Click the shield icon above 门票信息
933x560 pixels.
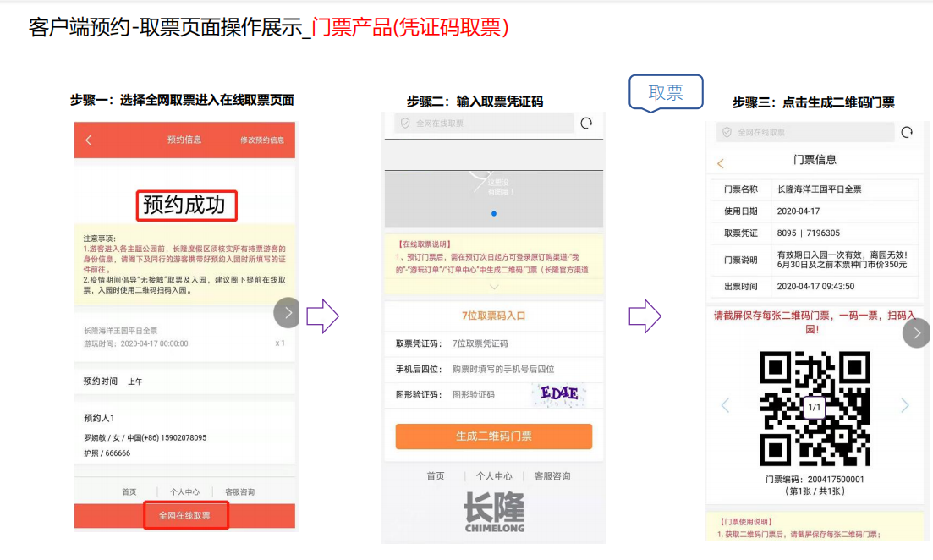point(727,132)
